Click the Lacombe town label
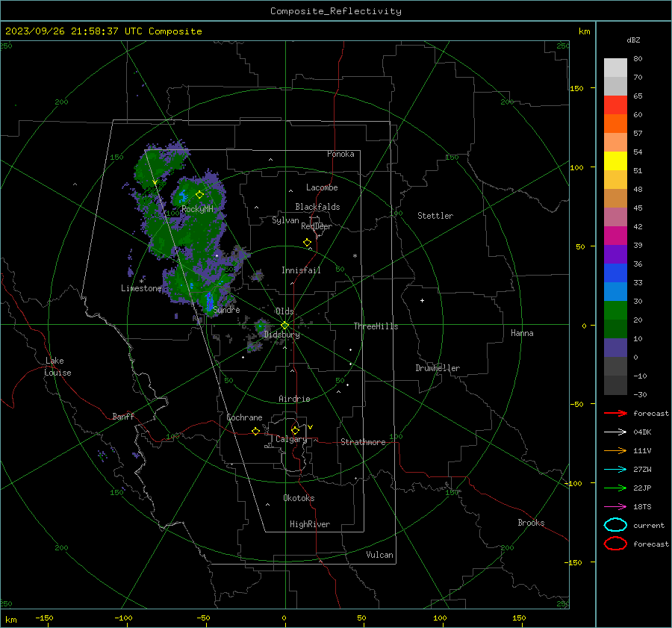This screenshot has width=672, height=628. [322, 187]
